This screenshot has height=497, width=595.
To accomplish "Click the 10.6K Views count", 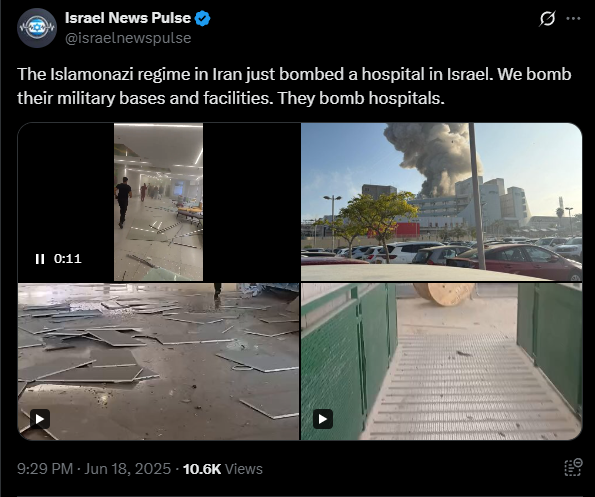I will [223, 469].
